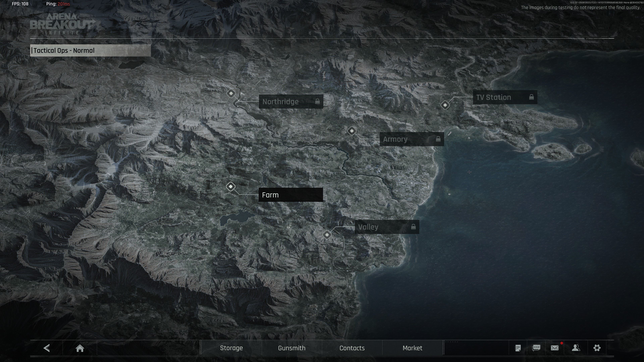Click the Armory map marker diamond
Viewport: 644px width, 362px height.
(352, 131)
